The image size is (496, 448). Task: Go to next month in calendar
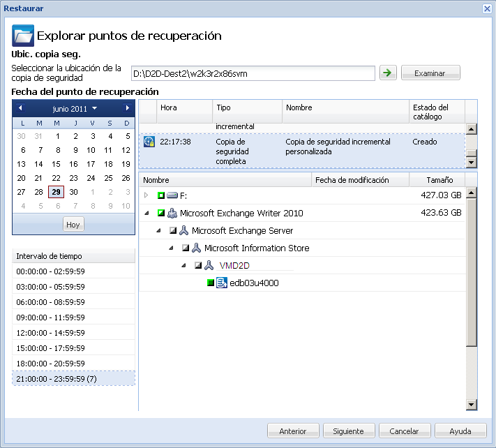(127, 108)
